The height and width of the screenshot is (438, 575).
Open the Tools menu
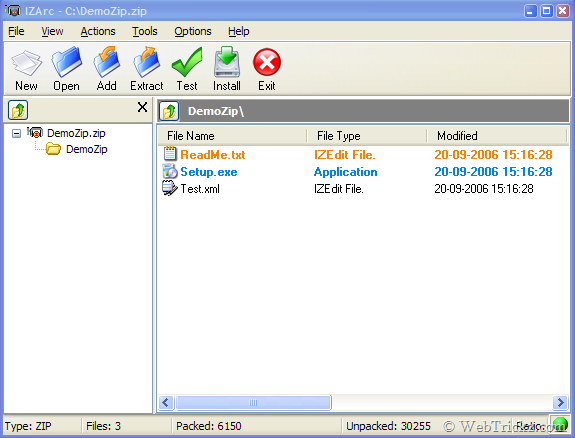click(x=145, y=32)
